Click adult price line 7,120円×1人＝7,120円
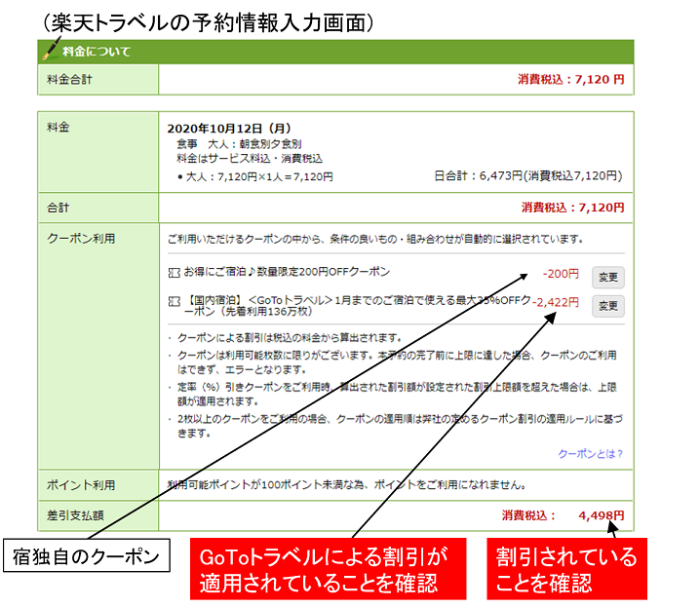This screenshot has height=608, width=700. click(259, 176)
